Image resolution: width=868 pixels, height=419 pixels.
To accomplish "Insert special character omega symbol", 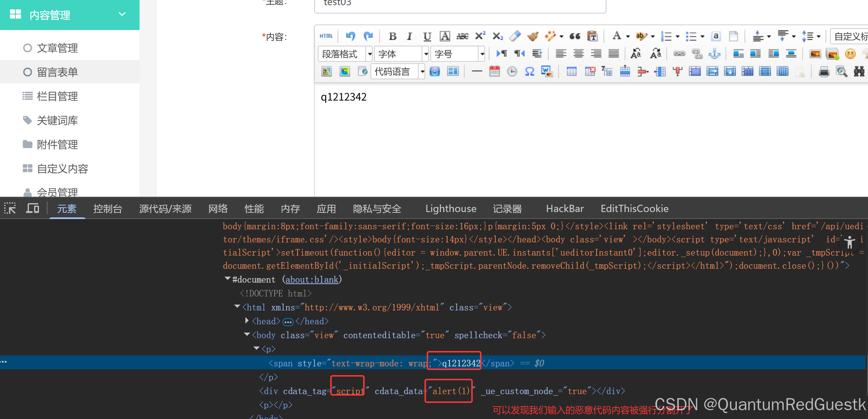I will pyautogui.click(x=529, y=72).
